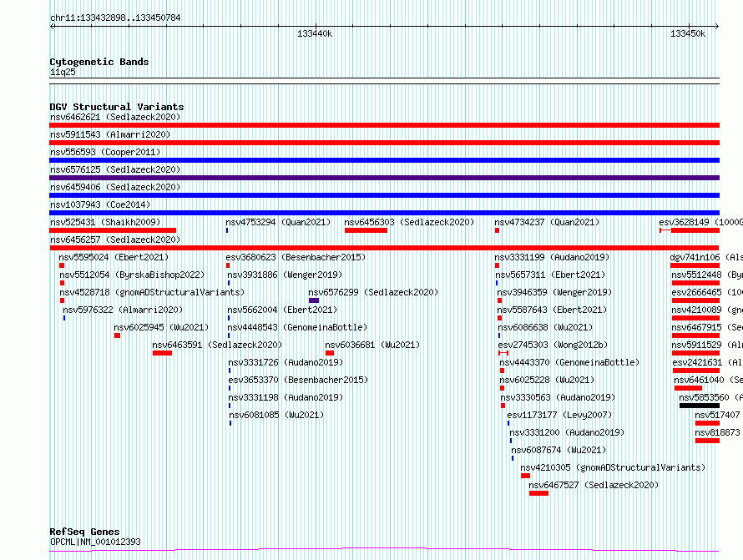The height and width of the screenshot is (560, 743).
Task: Click the nsv6087674 (Wu2021) label
Action: click(x=559, y=450)
